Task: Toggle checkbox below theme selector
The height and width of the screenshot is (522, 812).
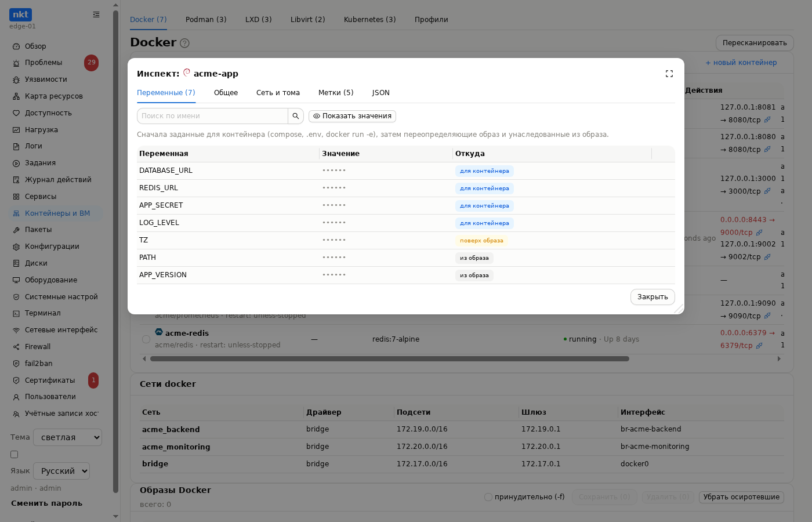Action: [14, 455]
